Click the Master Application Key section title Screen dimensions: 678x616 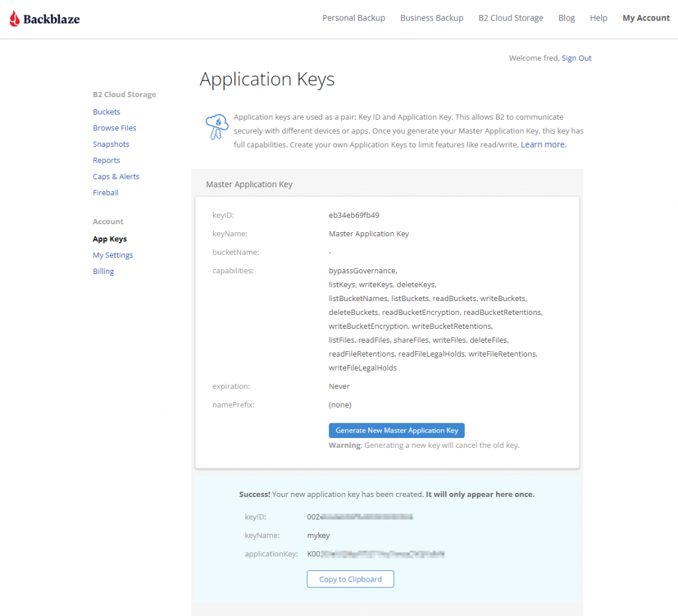249,185
